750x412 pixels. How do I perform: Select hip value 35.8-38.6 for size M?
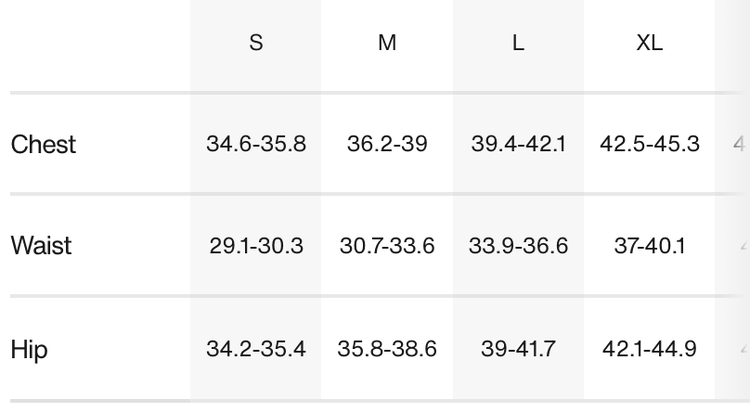(387, 350)
